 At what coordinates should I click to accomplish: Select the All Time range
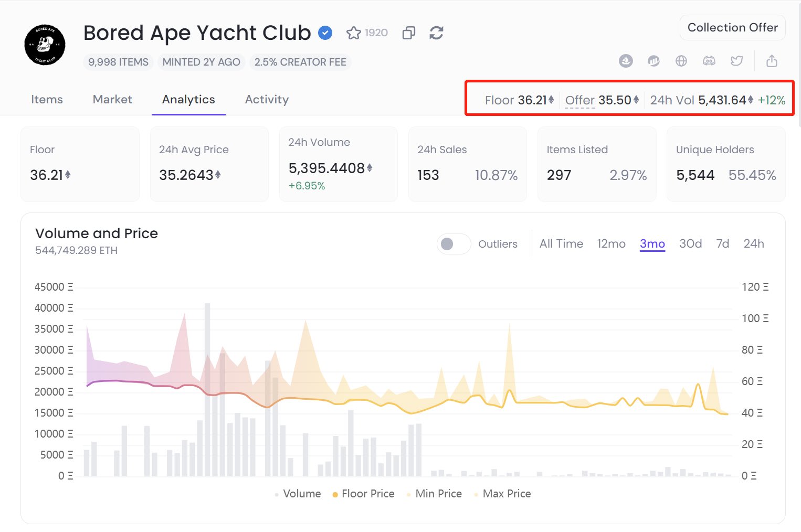coord(561,244)
